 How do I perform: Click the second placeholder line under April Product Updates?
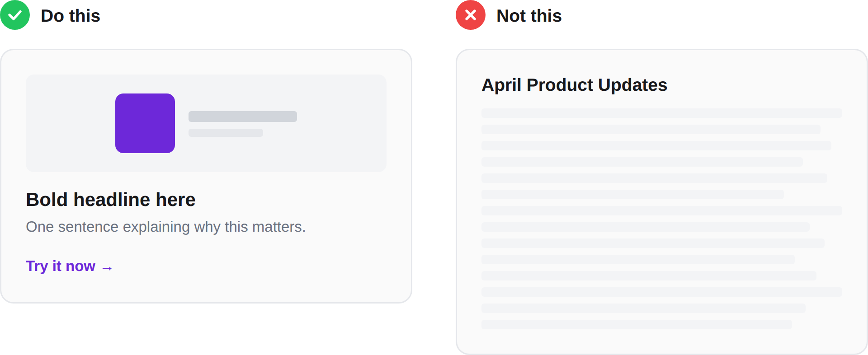coord(651,130)
